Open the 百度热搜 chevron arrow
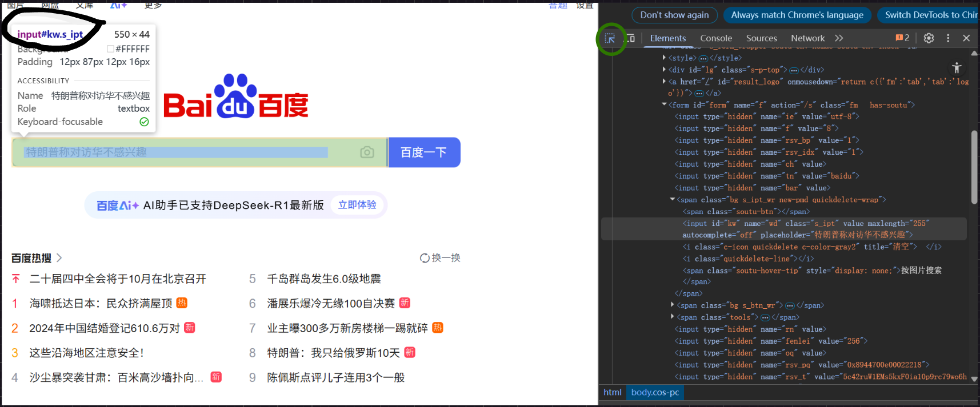The height and width of the screenshot is (407, 980). click(59, 258)
